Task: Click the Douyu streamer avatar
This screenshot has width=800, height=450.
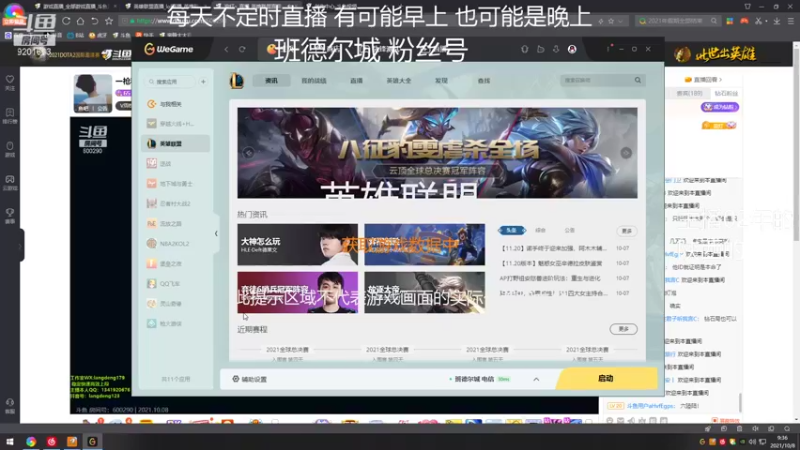Action: click(93, 93)
